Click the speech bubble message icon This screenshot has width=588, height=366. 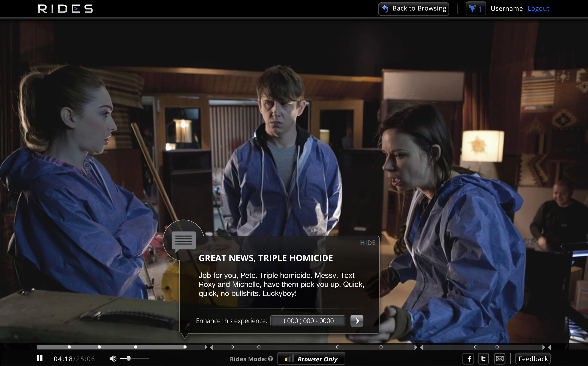(184, 241)
